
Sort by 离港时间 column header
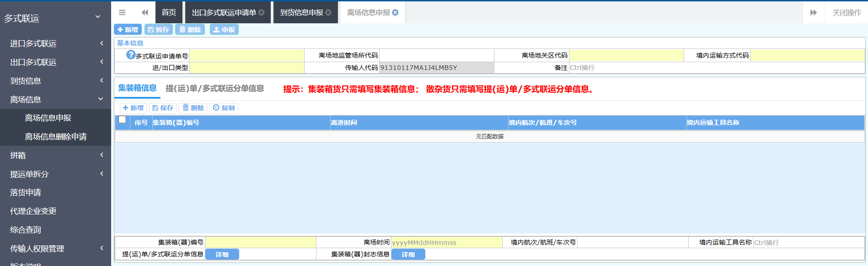pos(418,122)
